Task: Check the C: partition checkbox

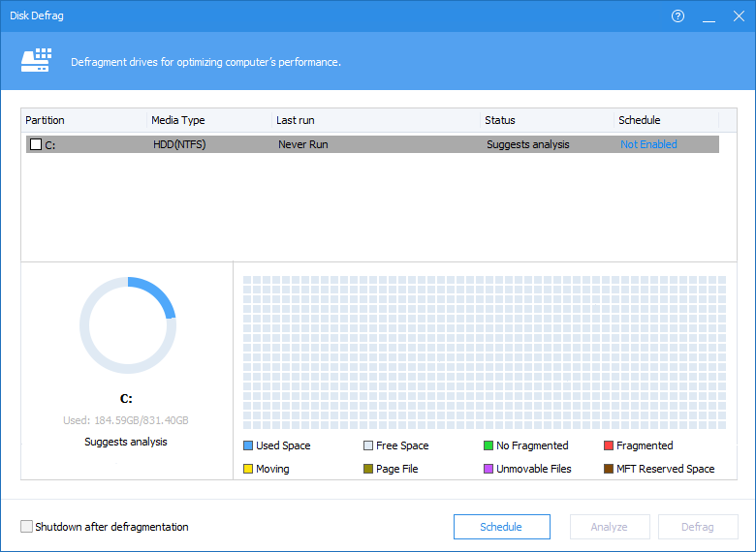Action: (x=36, y=144)
